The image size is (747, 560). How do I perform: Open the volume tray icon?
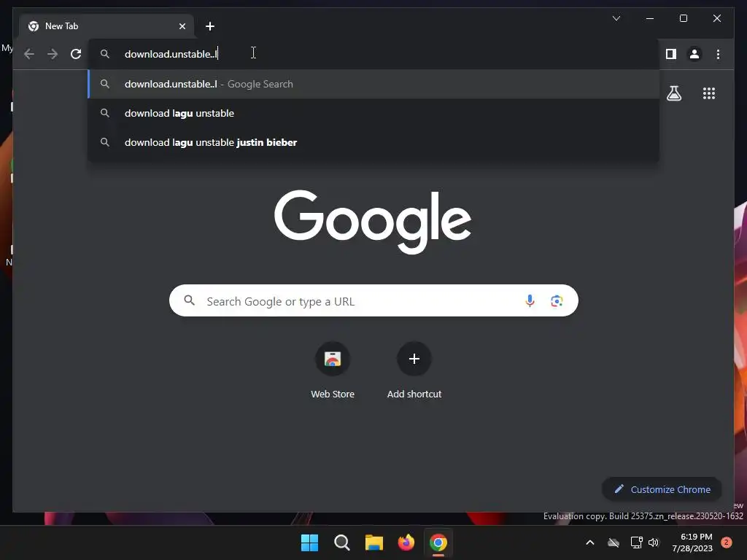pyautogui.click(x=654, y=542)
